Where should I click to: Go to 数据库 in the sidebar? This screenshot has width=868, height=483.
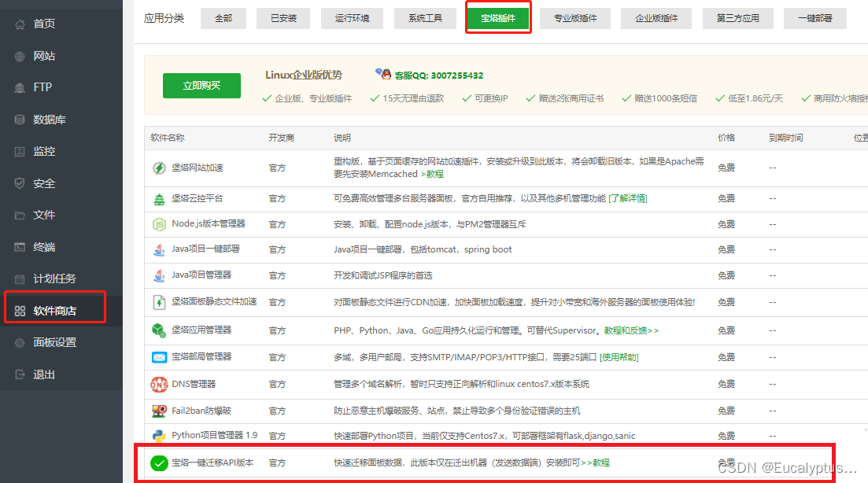49,120
